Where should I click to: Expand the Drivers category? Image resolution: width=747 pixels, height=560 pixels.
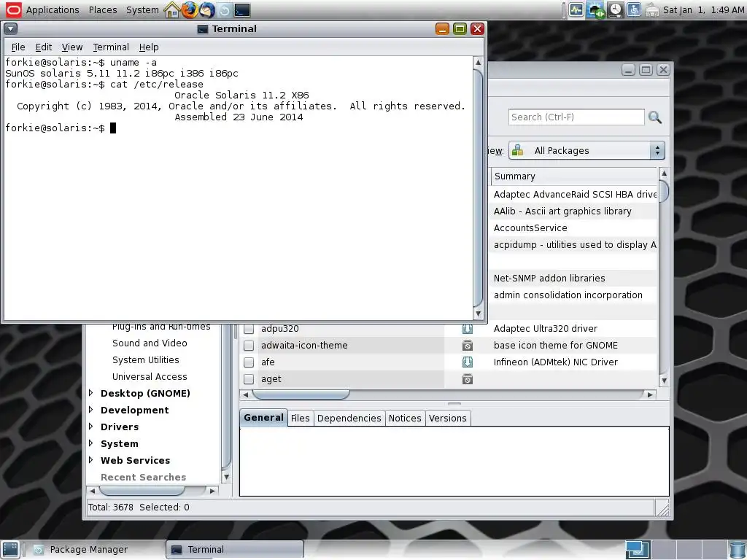(91, 426)
